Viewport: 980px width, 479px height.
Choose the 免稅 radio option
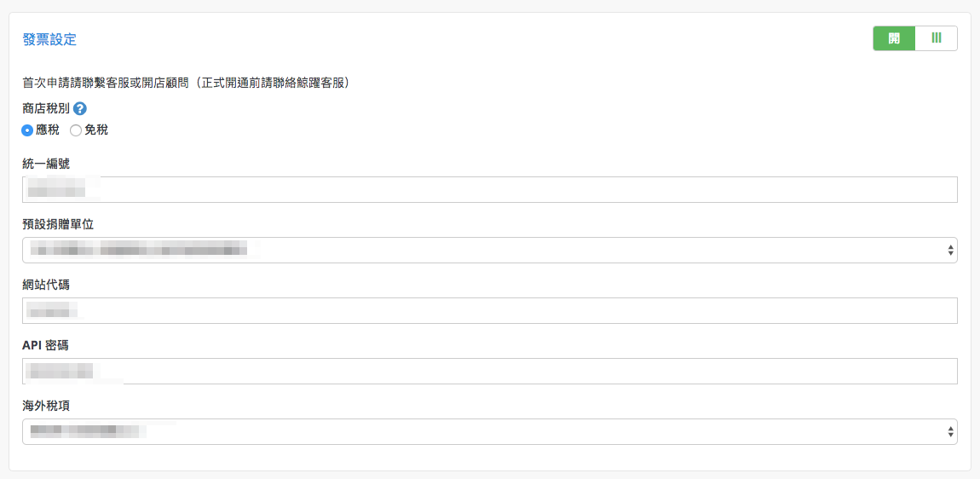click(x=76, y=130)
